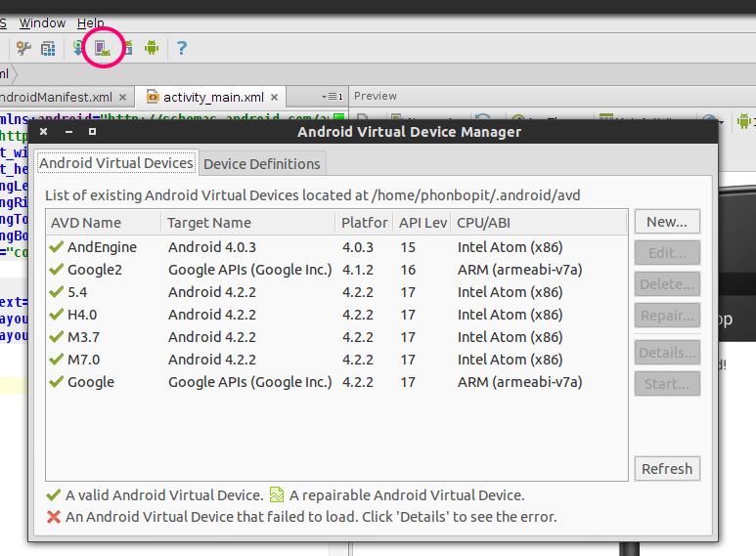756x556 pixels.
Task: Select the H4.0 virtual device row
Action: [336, 315]
